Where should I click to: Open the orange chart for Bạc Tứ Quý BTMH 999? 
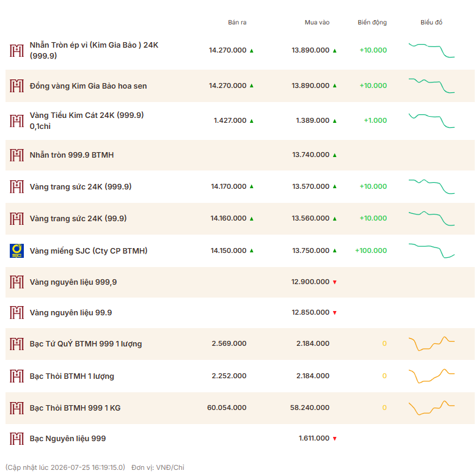tap(431, 343)
